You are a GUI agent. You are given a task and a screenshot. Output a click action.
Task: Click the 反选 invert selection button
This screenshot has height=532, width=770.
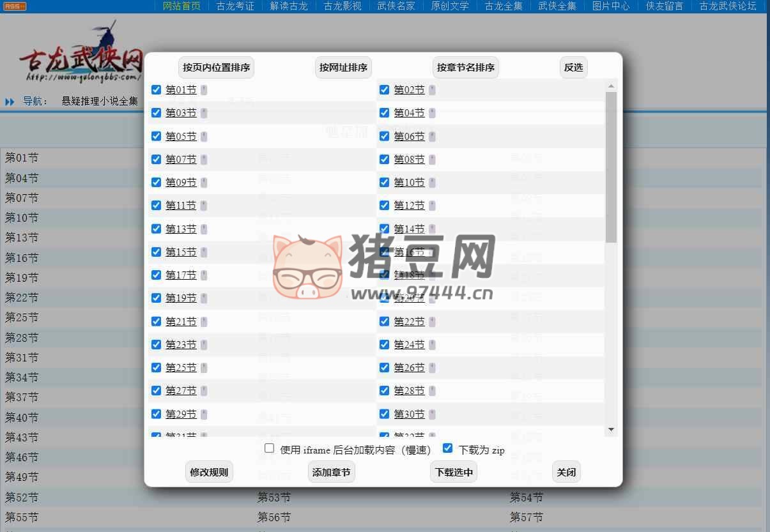[x=573, y=68]
